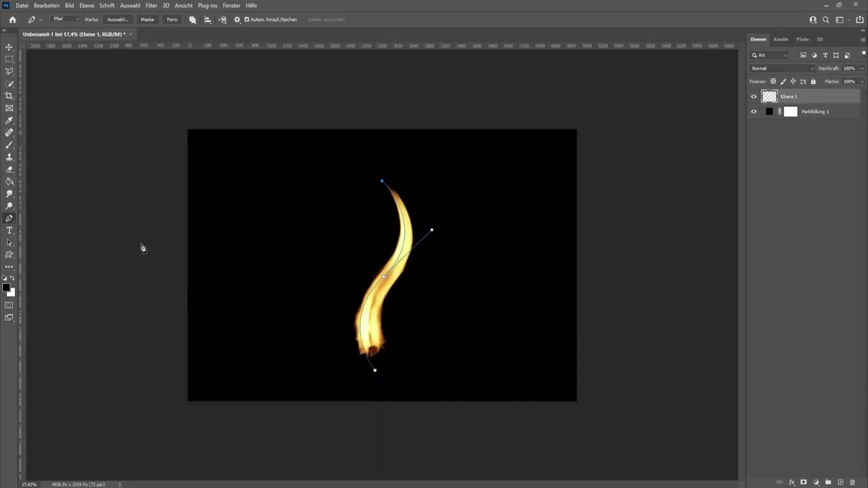868x488 pixels.
Task: Toggle Autom. hinzuf./löschen checkbox
Action: tap(247, 19)
